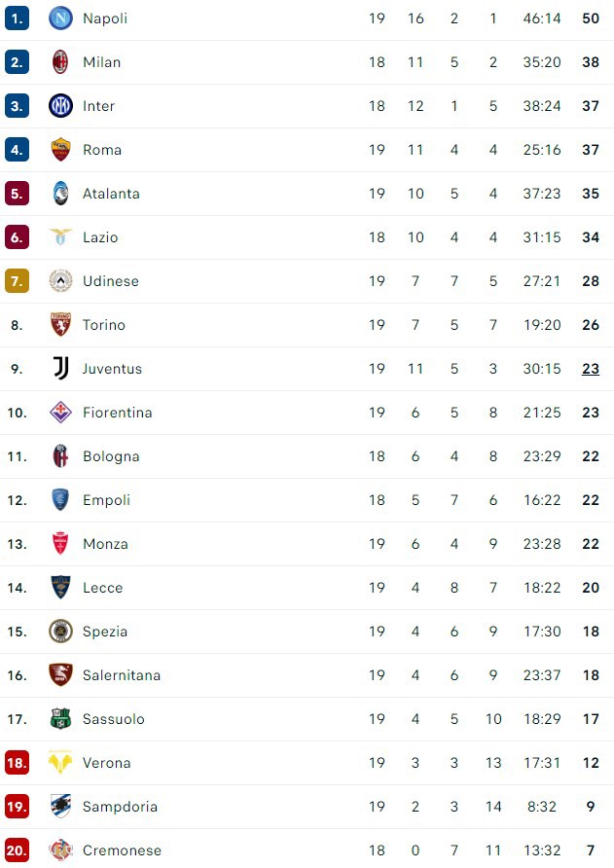Click the red rank 18 badge
Screen dimensions: 614x868
click(17, 763)
